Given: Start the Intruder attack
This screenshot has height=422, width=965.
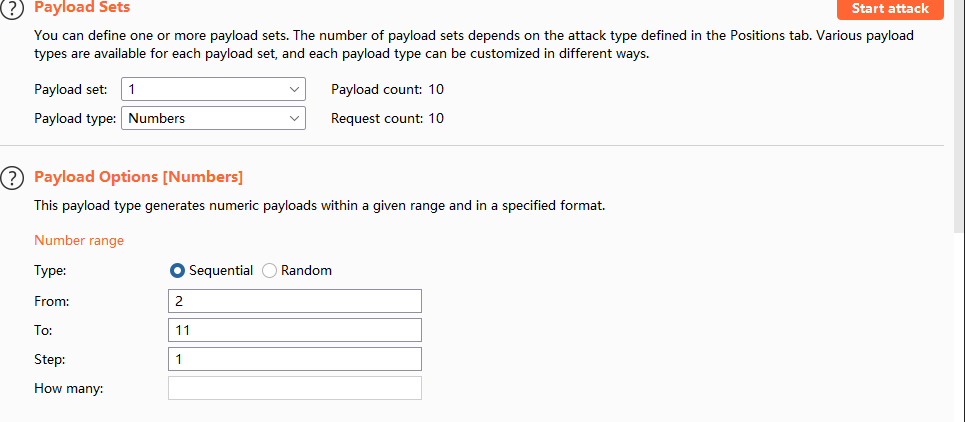Looking at the screenshot, I should tap(889, 9).
